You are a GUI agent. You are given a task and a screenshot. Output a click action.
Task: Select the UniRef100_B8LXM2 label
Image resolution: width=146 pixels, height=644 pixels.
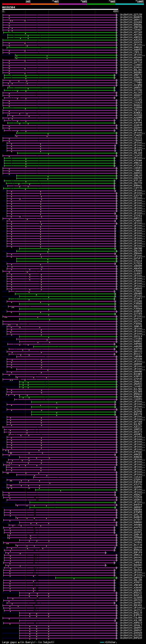coord(131,70)
